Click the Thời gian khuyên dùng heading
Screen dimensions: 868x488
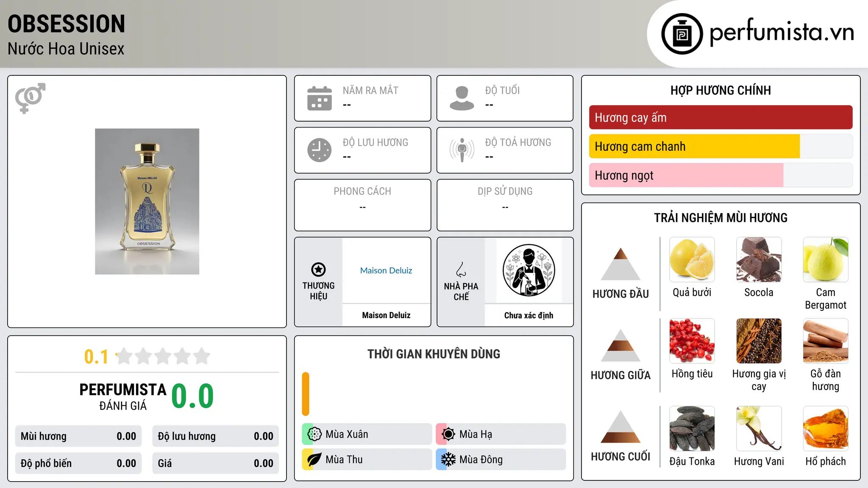pos(434,354)
